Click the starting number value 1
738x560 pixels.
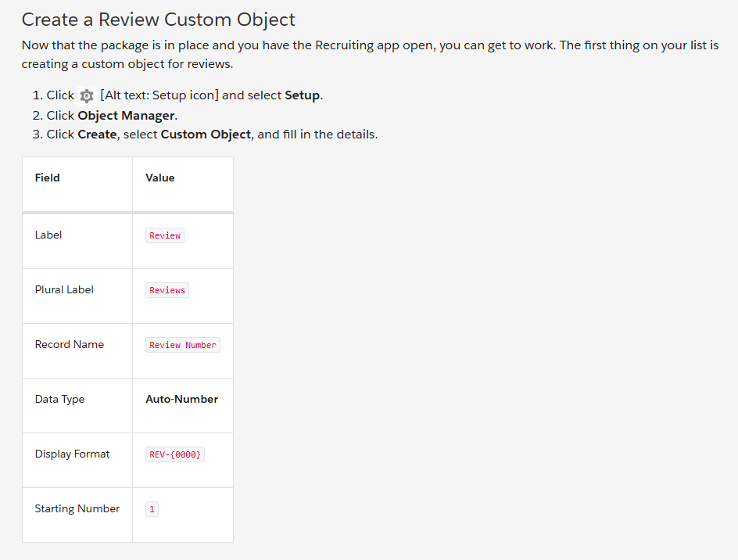pyautogui.click(x=152, y=509)
